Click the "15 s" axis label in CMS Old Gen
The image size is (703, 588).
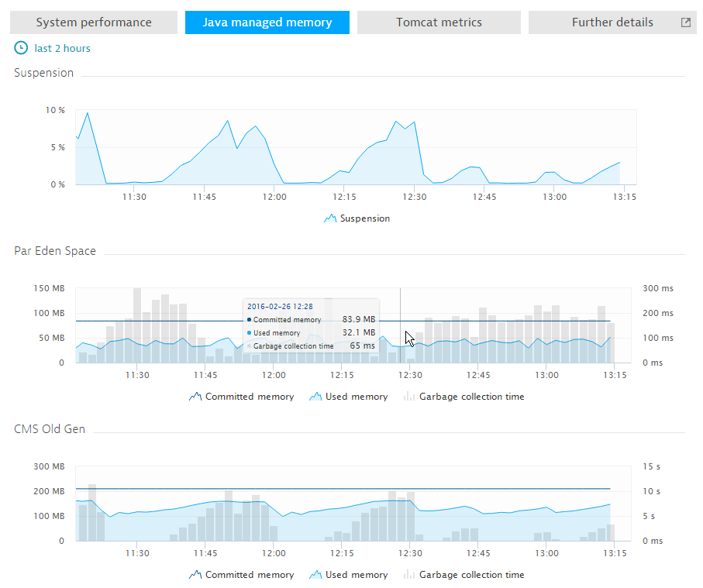[x=651, y=466]
